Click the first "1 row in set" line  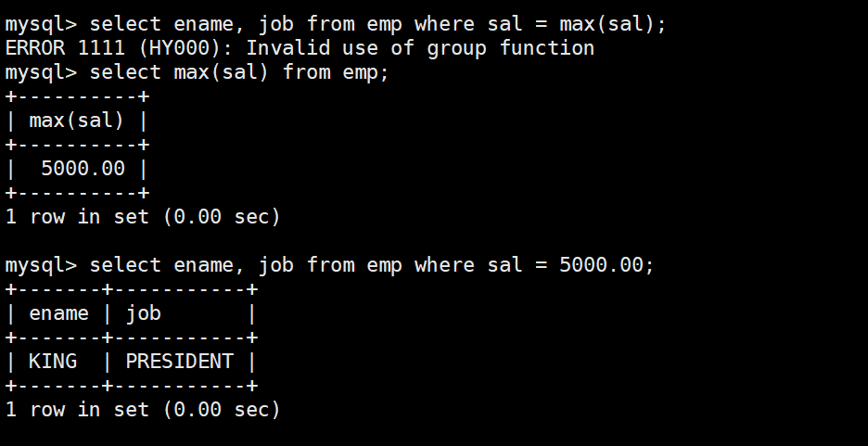[x=142, y=217]
